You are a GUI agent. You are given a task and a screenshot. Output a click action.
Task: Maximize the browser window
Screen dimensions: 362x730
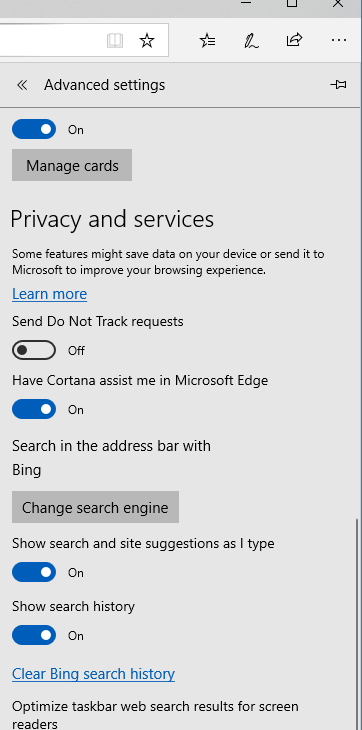(292, 4)
